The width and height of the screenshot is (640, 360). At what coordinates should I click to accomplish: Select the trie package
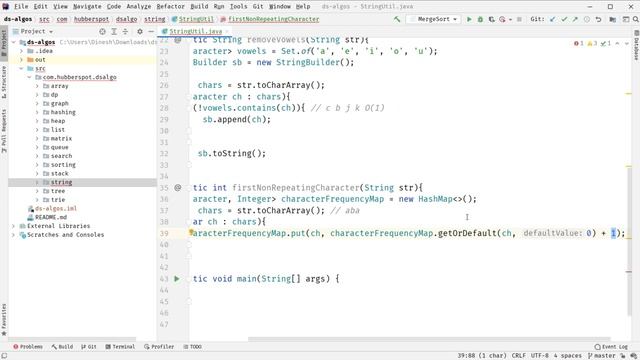point(58,200)
